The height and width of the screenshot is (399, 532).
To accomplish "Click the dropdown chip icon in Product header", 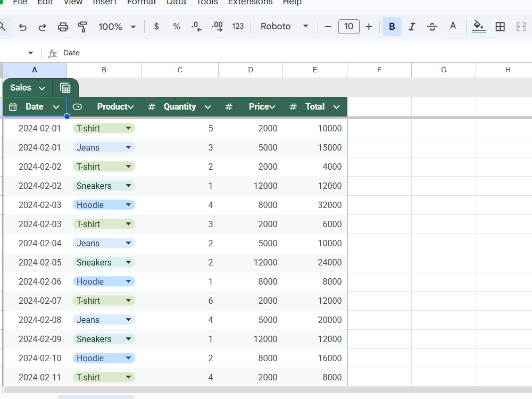I will (x=77, y=107).
